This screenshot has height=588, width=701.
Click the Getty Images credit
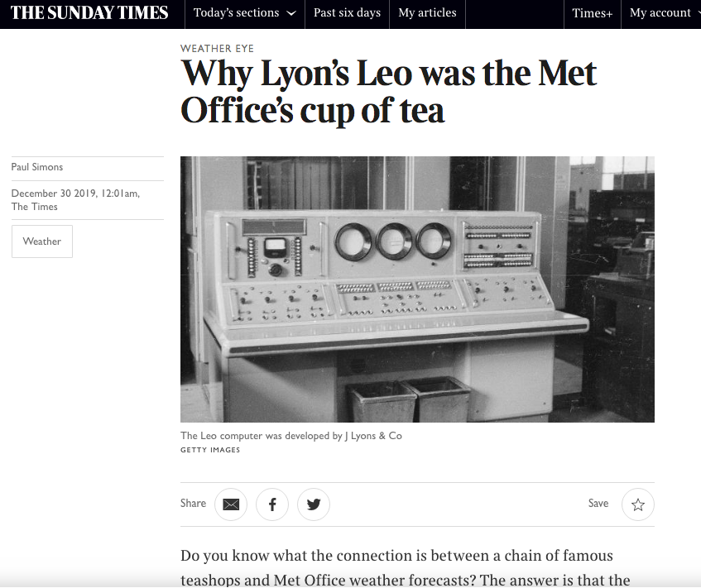(x=210, y=450)
